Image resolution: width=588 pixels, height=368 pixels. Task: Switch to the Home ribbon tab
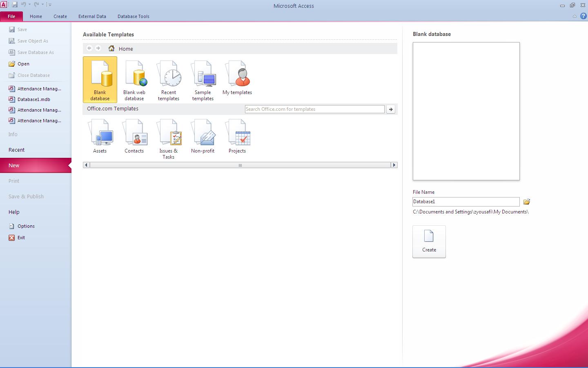[36, 16]
